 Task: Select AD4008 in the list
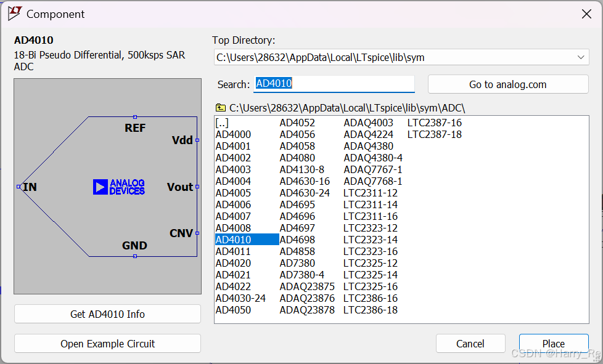[x=233, y=228]
